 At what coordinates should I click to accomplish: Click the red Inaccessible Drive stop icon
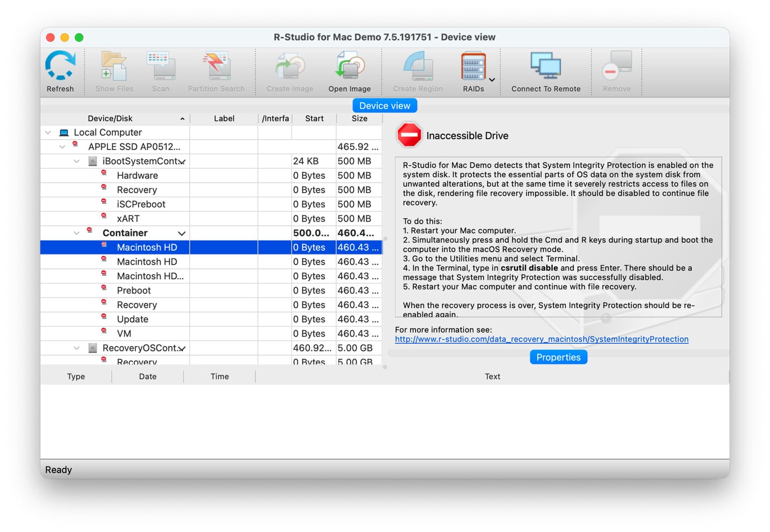click(409, 135)
